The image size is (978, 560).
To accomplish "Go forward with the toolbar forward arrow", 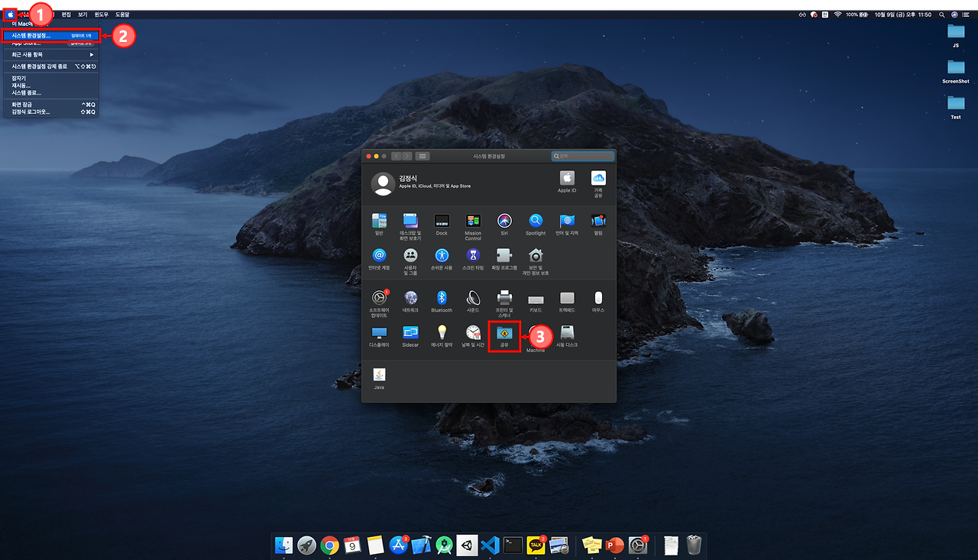I will [x=407, y=156].
